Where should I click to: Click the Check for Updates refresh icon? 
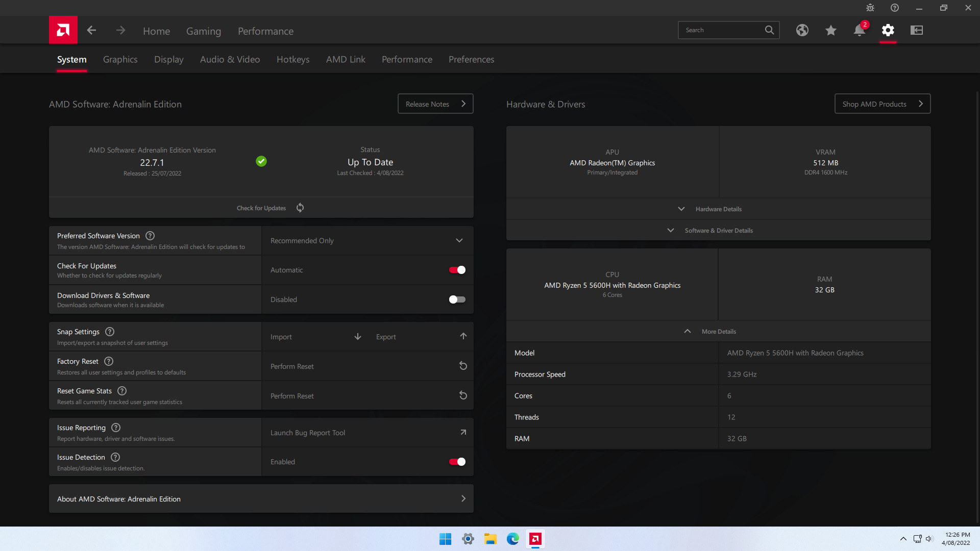point(300,208)
